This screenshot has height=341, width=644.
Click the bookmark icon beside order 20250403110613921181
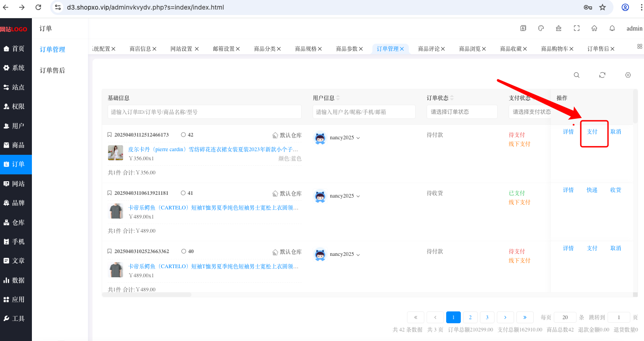coord(109,193)
